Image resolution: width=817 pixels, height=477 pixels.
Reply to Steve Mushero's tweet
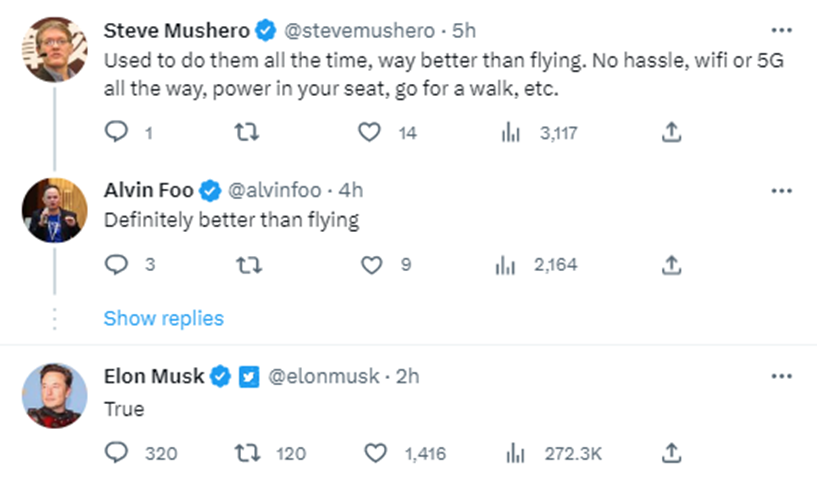(x=116, y=132)
